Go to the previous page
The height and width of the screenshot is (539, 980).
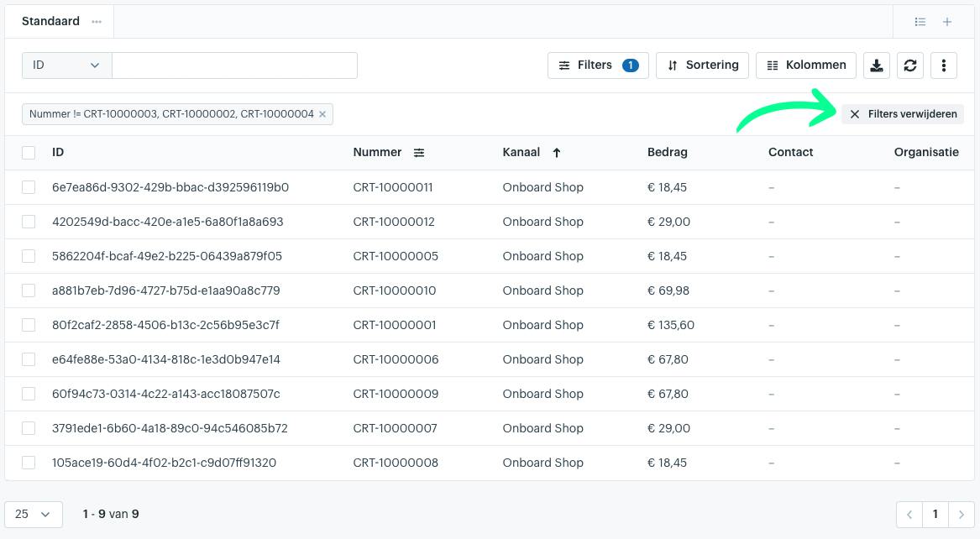click(909, 515)
